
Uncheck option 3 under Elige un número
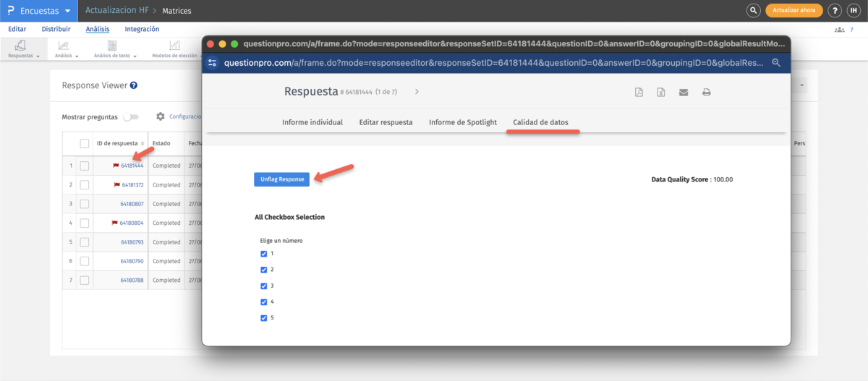tap(263, 286)
